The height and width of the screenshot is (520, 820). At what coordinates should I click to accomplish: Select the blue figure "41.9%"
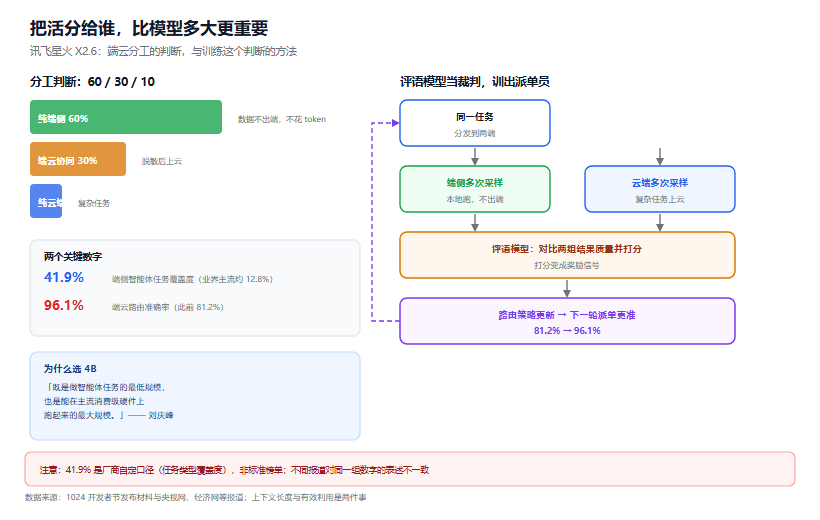click(x=64, y=277)
